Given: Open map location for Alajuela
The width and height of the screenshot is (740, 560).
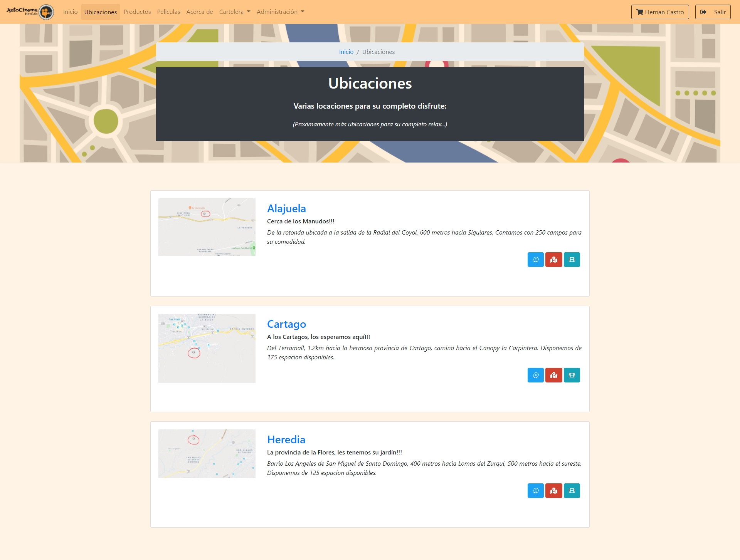Looking at the screenshot, I should [553, 260].
